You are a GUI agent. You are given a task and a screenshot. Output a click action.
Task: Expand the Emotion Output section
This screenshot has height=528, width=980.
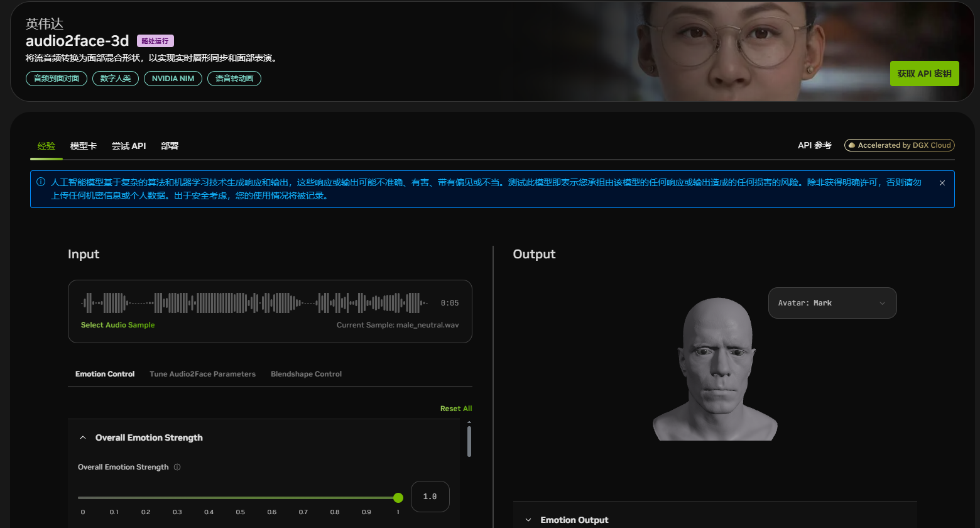tap(527, 520)
